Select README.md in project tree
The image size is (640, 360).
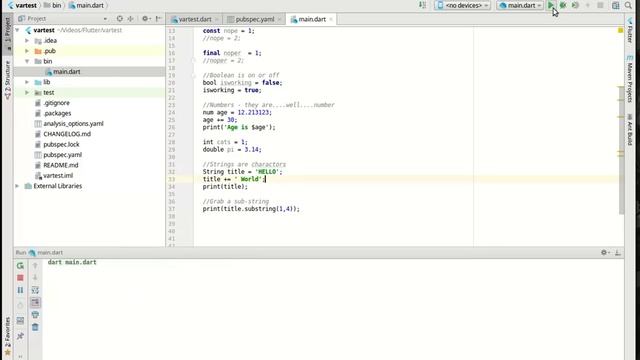pos(60,165)
